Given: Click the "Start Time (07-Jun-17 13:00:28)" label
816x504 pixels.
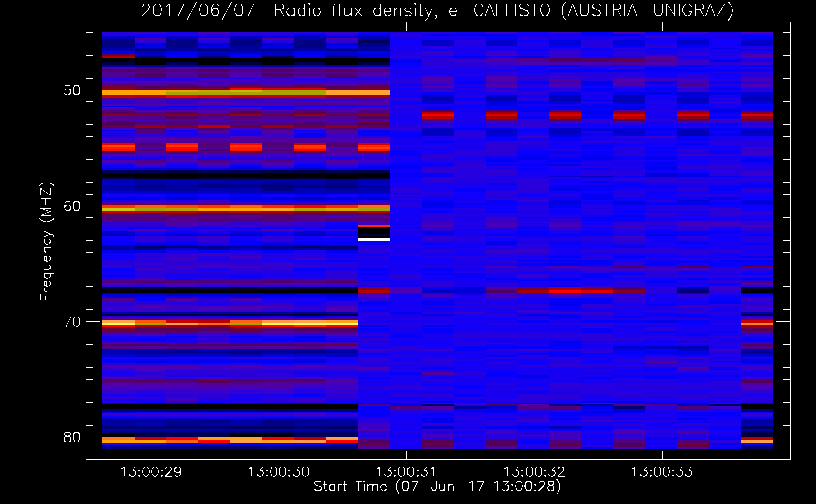Looking at the screenshot, I should tap(437, 487).
